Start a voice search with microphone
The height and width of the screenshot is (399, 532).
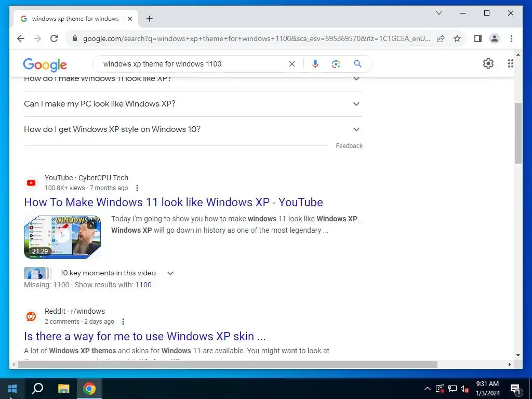point(315,64)
